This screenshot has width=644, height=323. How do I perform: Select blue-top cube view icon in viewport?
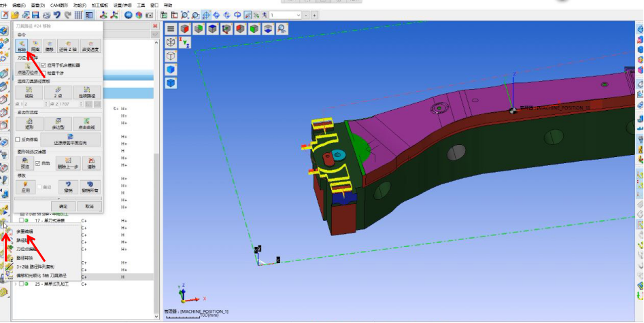click(212, 29)
